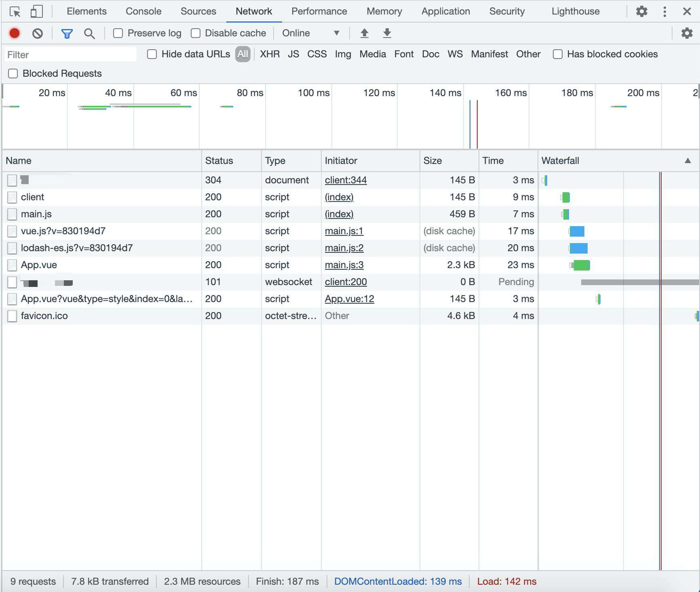Focus the Filter text field
700x592 pixels.
tap(71, 55)
